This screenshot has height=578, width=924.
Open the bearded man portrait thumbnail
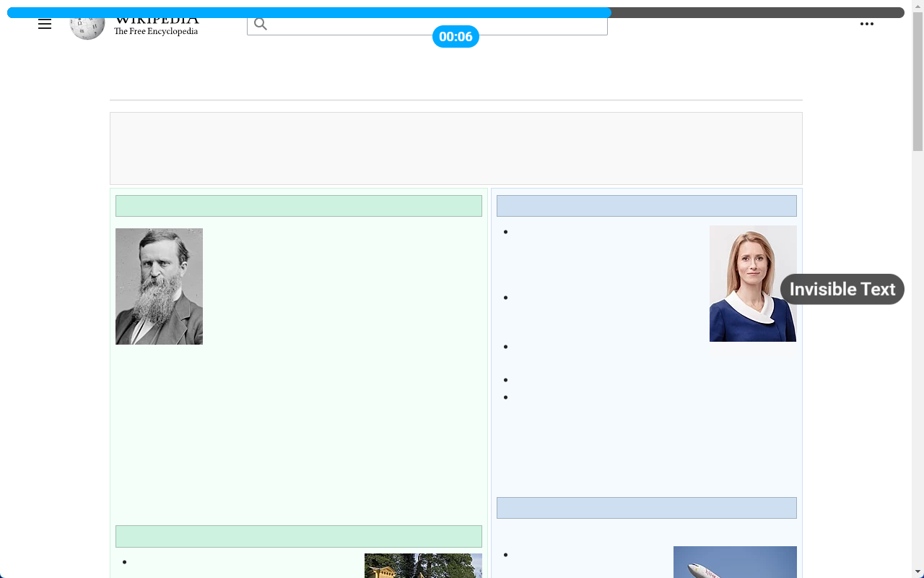(159, 286)
